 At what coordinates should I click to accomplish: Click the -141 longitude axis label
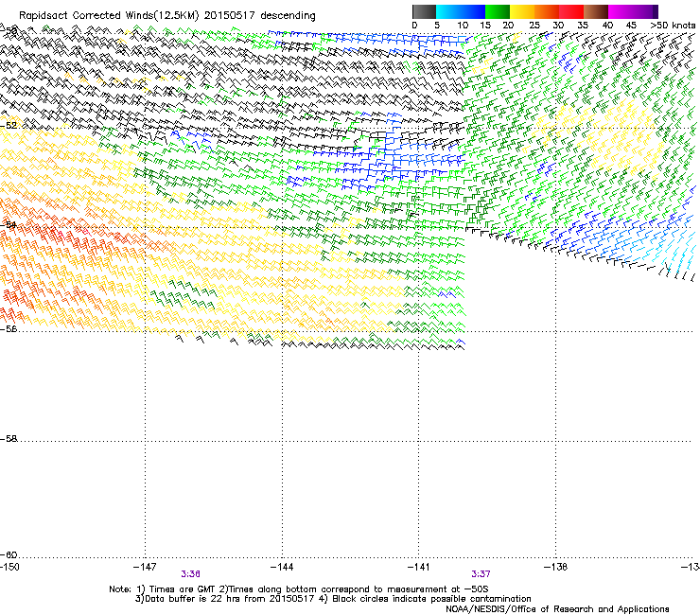point(419,567)
